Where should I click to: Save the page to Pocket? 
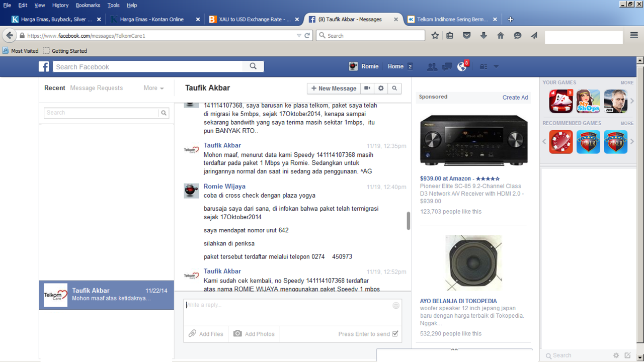(x=467, y=36)
